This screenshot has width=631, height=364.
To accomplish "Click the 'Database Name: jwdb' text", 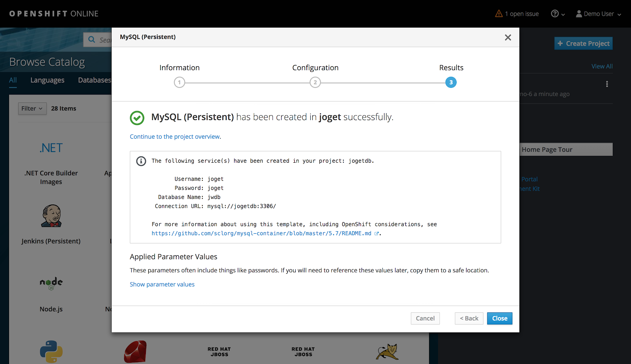I will click(x=189, y=197).
